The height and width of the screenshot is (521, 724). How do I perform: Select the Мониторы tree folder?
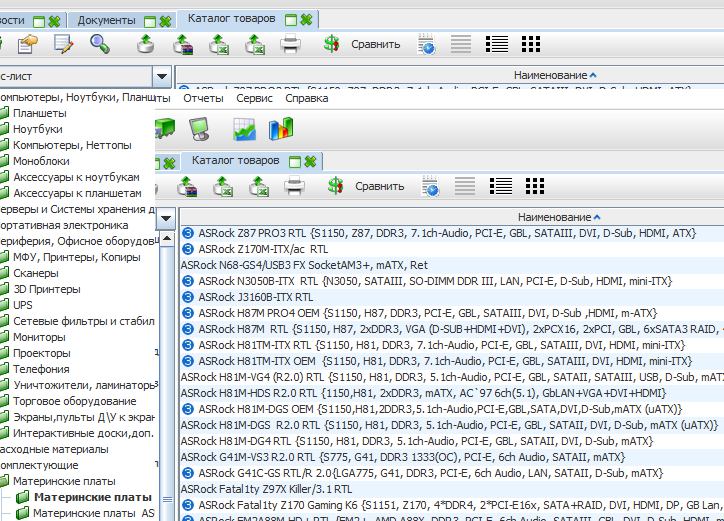[x=39, y=337]
